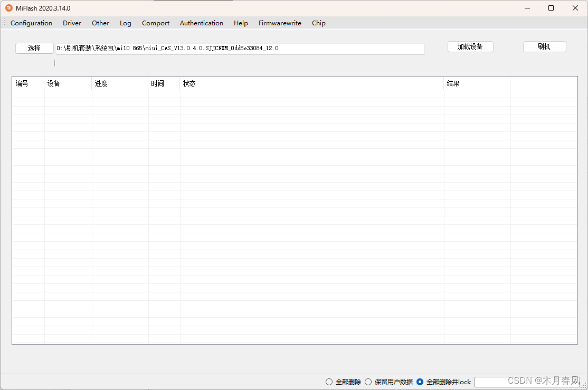
Task: Open the Help menu
Action: [241, 23]
